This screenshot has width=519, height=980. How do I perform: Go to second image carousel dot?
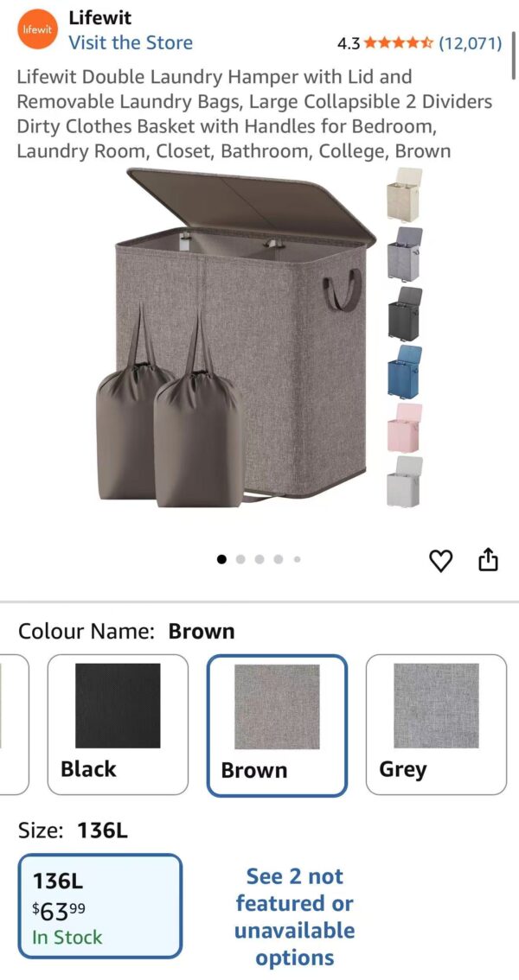tap(240, 559)
